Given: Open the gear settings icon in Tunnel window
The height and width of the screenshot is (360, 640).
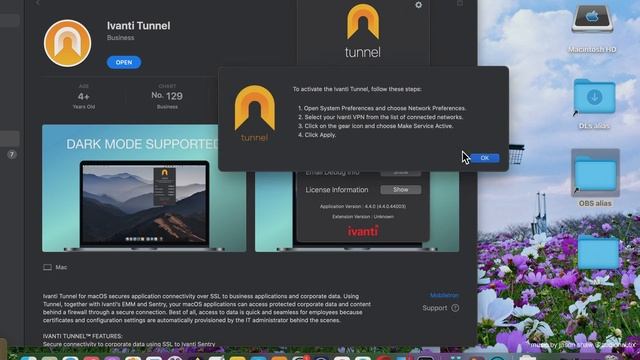Looking at the screenshot, I should (x=418, y=5).
